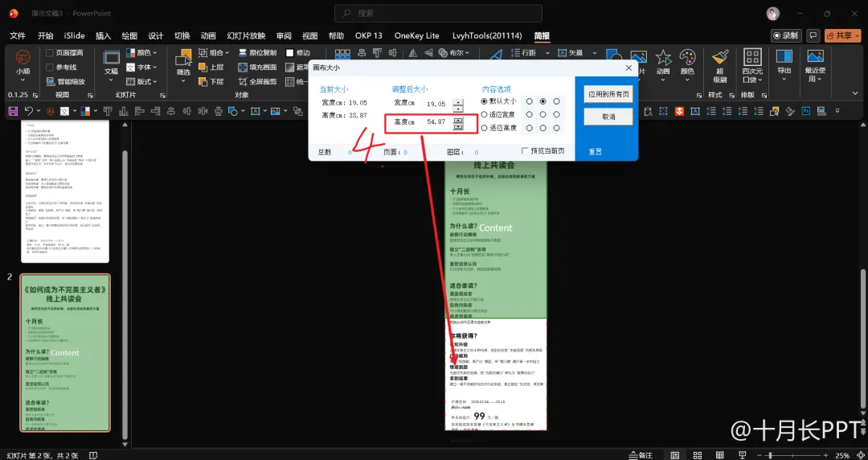Click the 修边 trim edge icon
Image resolution: width=868 pixels, height=460 pixels.
(x=290, y=52)
